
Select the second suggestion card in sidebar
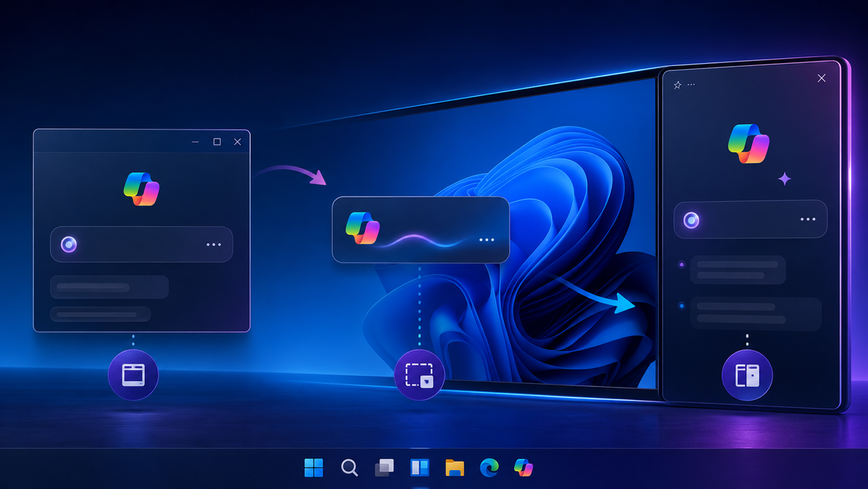756,314
